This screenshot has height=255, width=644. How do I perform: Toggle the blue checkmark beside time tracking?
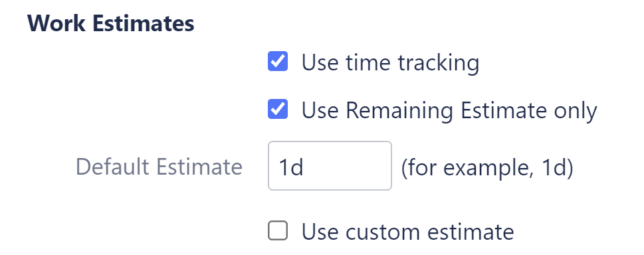(x=278, y=62)
